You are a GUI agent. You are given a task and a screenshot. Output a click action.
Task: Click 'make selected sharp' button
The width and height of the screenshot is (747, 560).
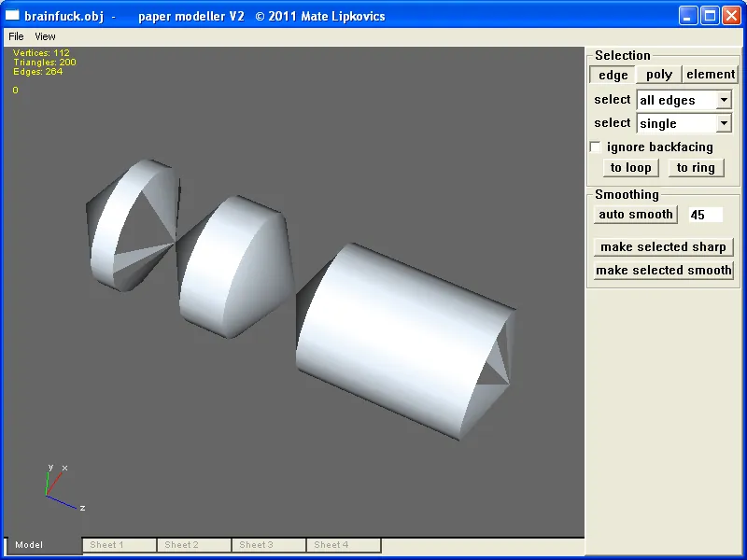(663, 246)
